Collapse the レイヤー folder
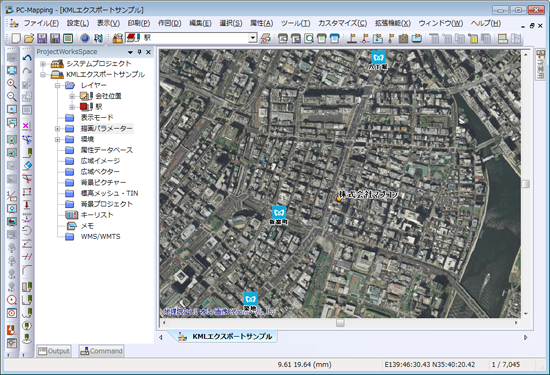 (x=58, y=86)
